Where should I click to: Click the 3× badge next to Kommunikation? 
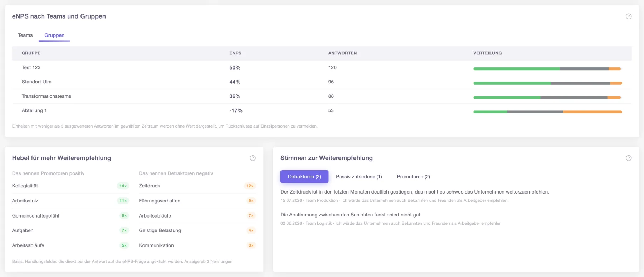251,245
